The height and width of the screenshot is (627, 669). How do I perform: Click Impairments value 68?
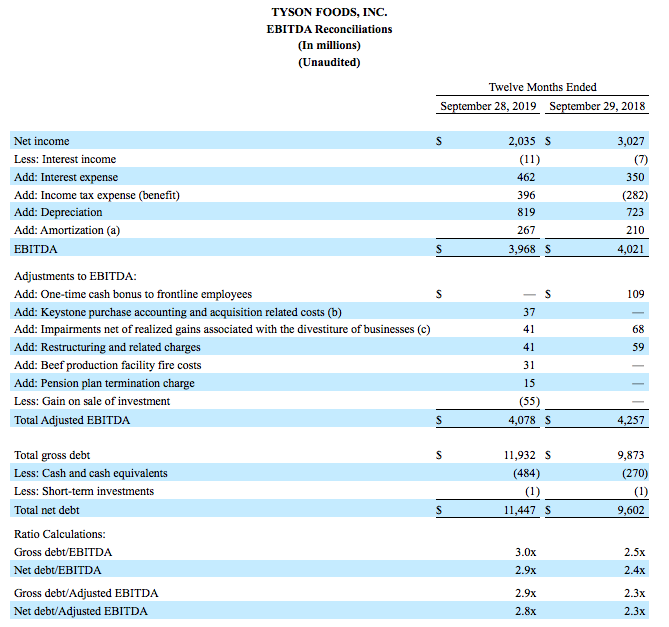pyautogui.click(x=638, y=329)
